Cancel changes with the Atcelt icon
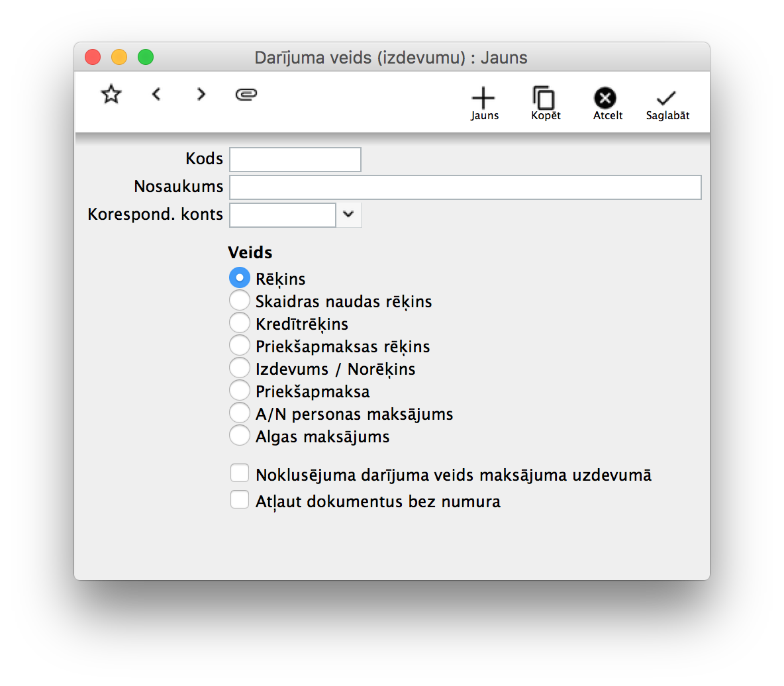784x686 pixels. [607, 103]
